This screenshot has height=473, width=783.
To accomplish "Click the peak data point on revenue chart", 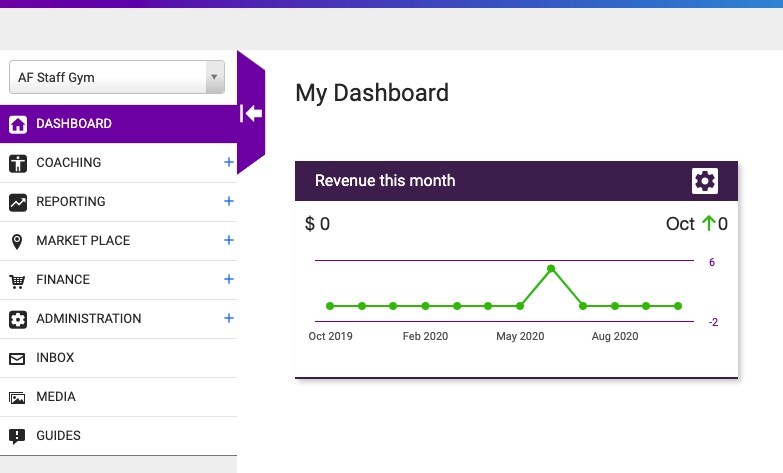I will [x=551, y=269].
